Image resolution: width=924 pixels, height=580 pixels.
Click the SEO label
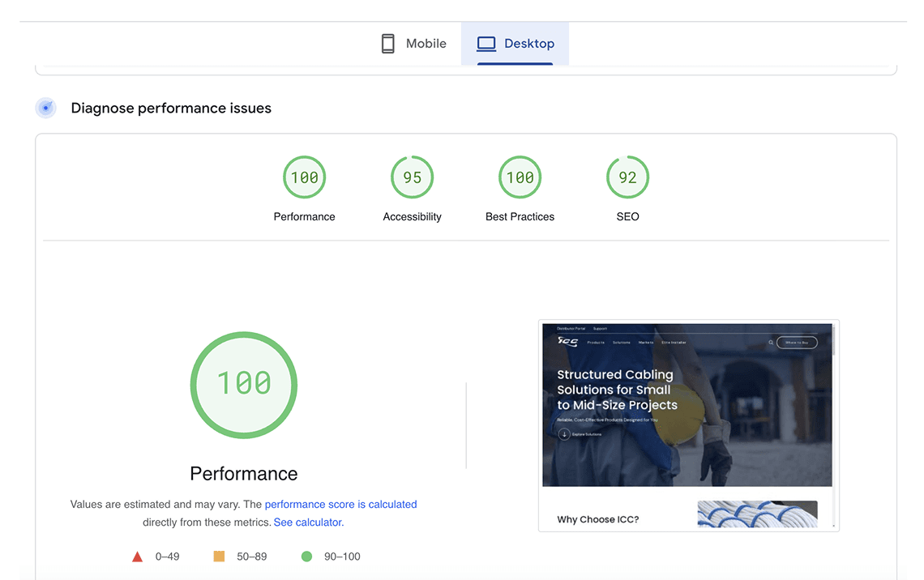pyautogui.click(x=627, y=217)
